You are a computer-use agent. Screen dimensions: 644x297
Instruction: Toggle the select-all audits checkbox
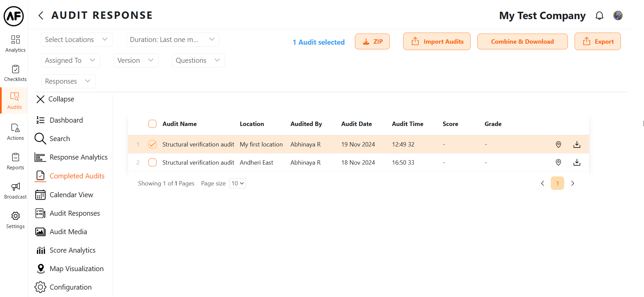(152, 124)
